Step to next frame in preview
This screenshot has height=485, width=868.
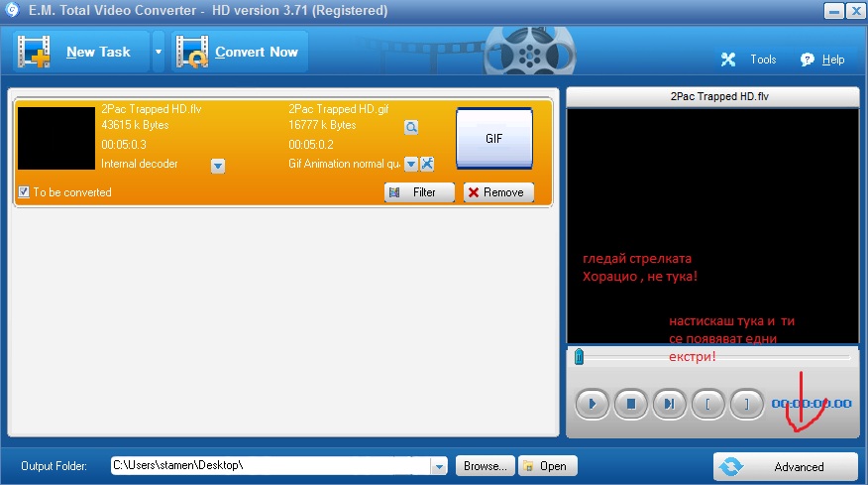[x=669, y=404]
